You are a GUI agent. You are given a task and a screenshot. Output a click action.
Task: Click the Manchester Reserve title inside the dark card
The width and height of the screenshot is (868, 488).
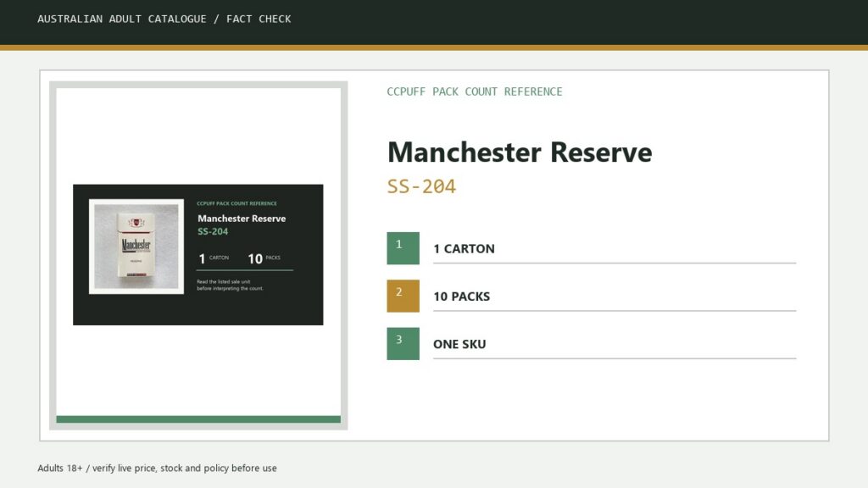point(242,219)
